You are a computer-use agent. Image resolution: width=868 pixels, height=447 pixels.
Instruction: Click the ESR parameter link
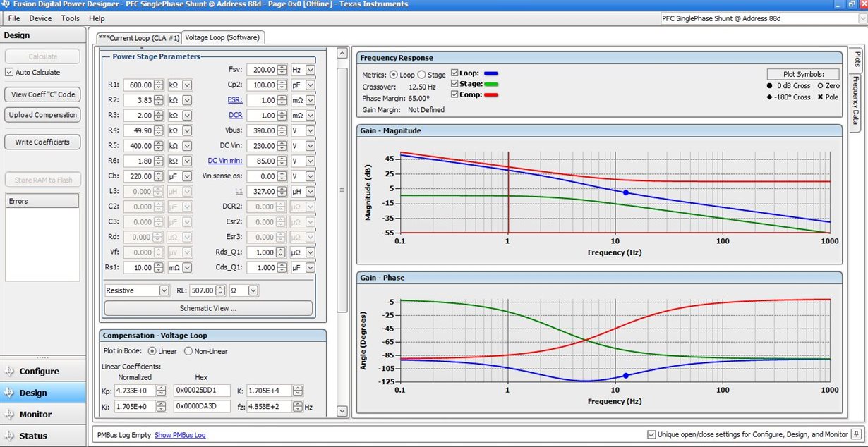tap(235, 100)
